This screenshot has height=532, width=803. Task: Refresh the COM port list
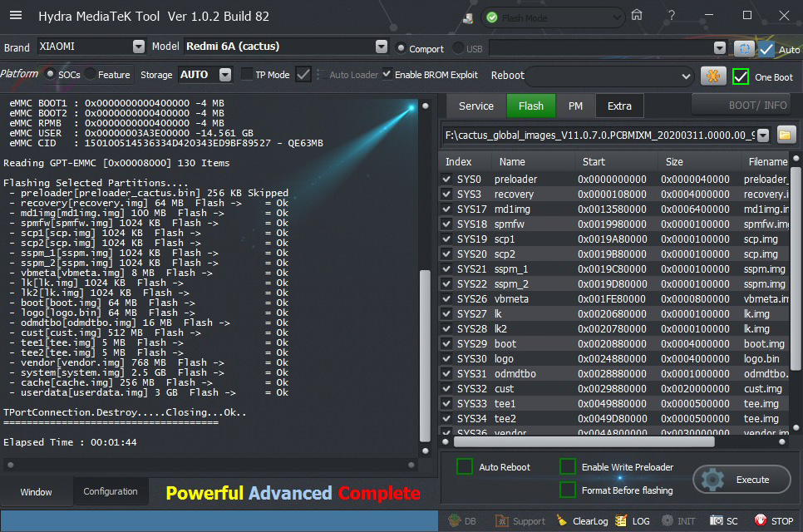(744, 49)
